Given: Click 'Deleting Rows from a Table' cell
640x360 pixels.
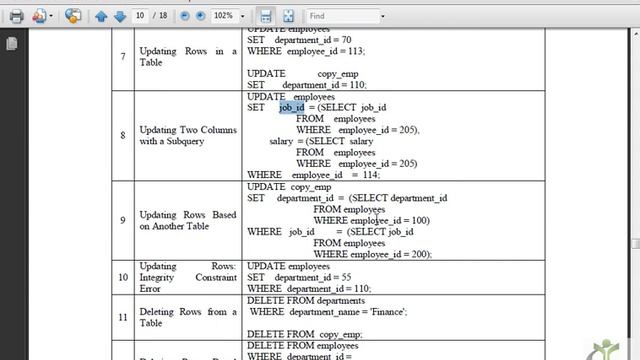Looking at the screenshot, I should [188, 318].
